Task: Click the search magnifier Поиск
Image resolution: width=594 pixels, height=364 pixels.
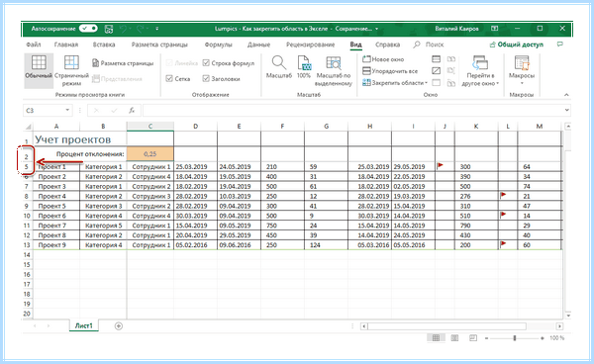Action: pos(417,45)
